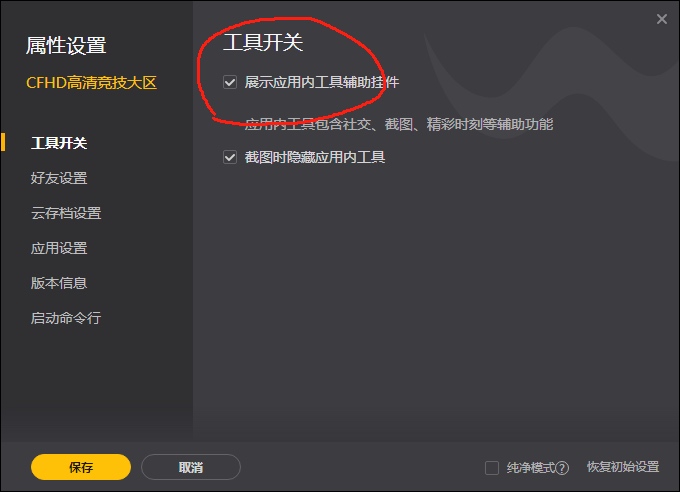Show 版本信息 in the sidebar
This screenshot has width=680, height=492.
(59, 283)
